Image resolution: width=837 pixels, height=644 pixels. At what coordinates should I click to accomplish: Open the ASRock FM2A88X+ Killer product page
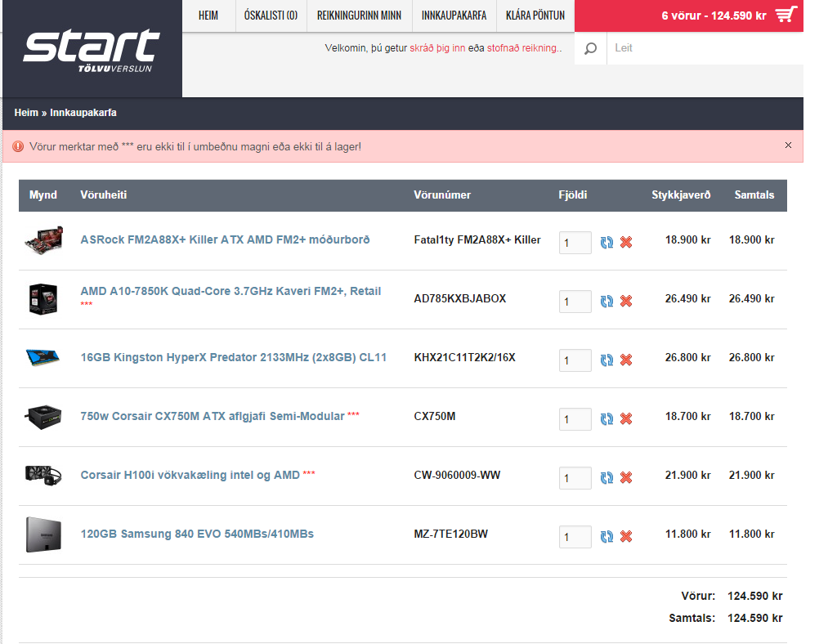[x=225, y=239]
